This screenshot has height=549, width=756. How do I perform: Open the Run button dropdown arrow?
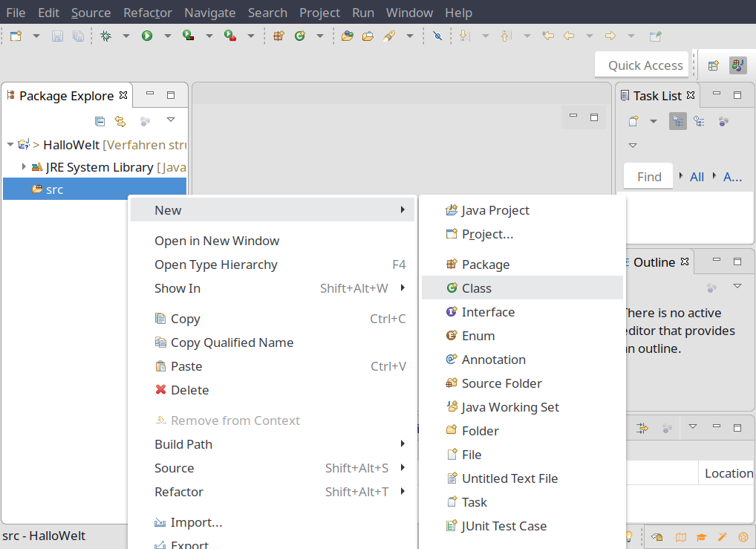(167, 36)
